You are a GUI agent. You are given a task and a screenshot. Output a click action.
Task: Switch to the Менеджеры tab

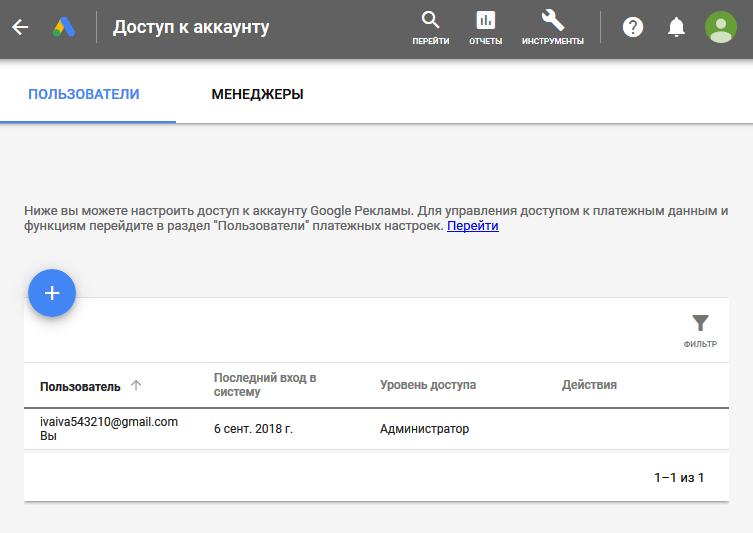pyautogui.click(x=257, y=94)
